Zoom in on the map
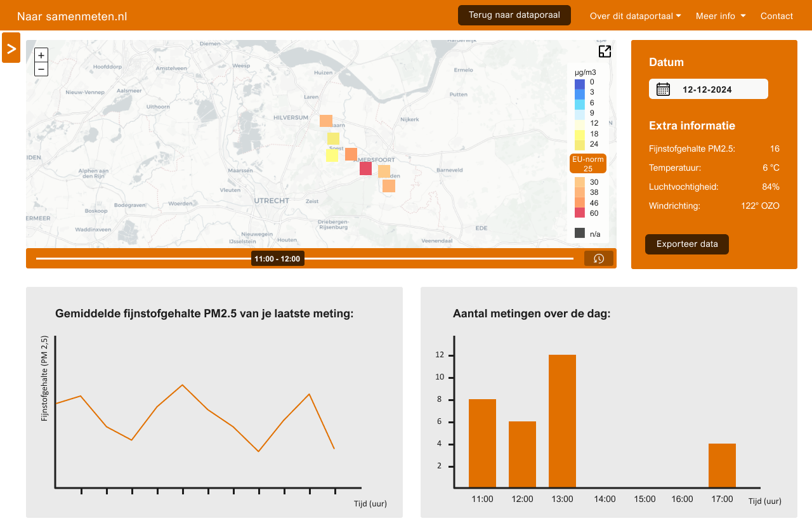 [x=41, y=55]
